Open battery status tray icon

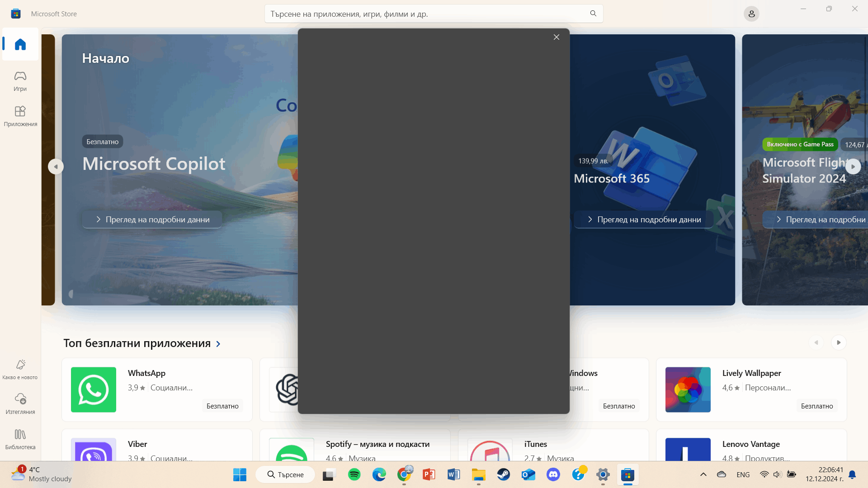(x=792, y=474)
